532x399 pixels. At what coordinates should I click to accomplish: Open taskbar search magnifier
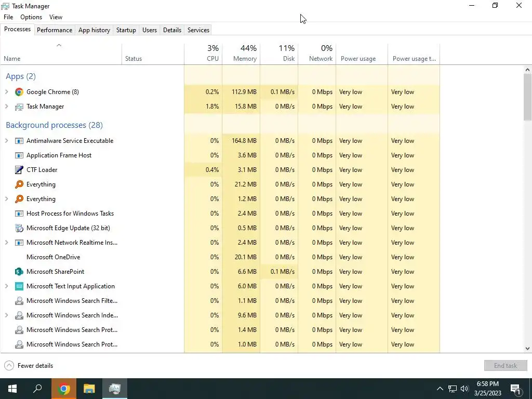click(37, 389)
